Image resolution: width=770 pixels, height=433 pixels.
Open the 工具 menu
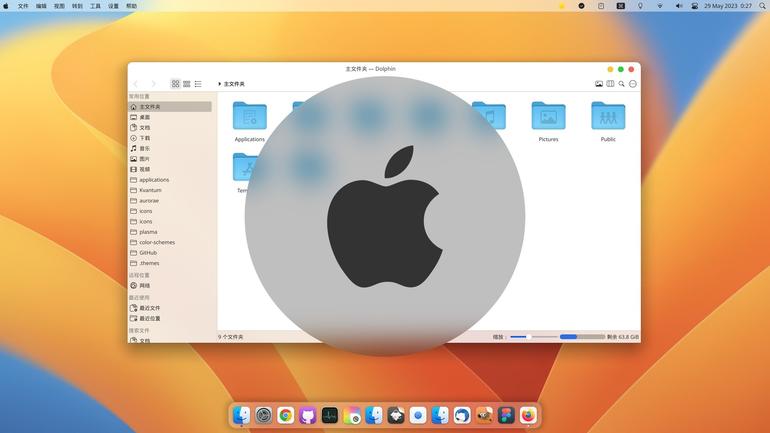coord(95,6)
